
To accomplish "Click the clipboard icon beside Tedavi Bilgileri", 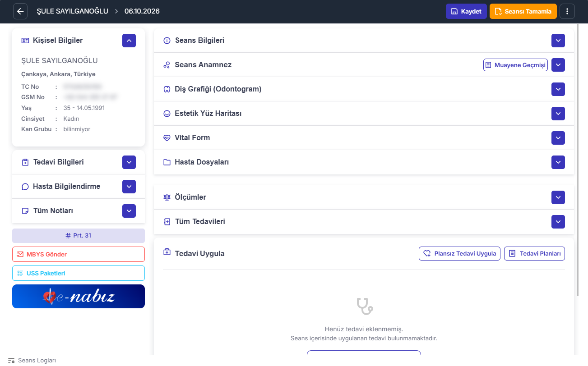I will (25, 162).
